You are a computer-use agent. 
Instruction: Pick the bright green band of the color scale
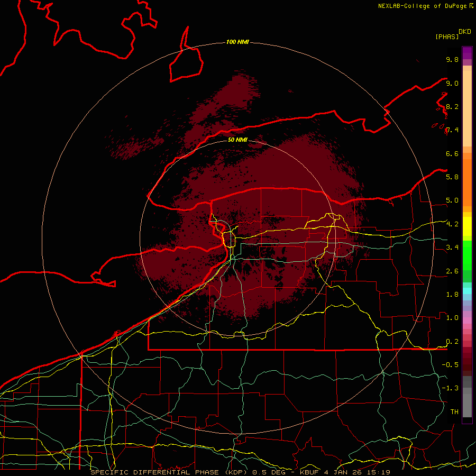click(x=467, y=255)
